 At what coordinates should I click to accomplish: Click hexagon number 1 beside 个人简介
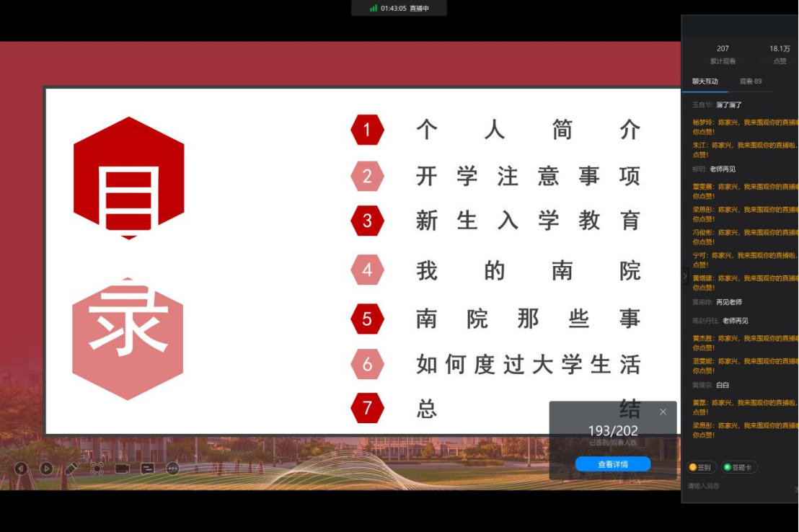367,130
